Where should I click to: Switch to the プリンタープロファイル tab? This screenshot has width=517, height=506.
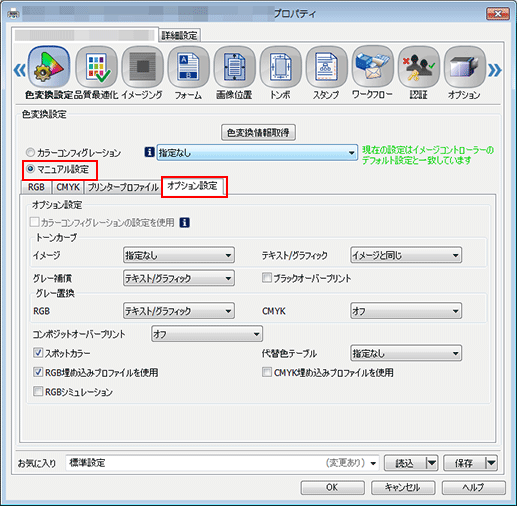tap(123, 187)
